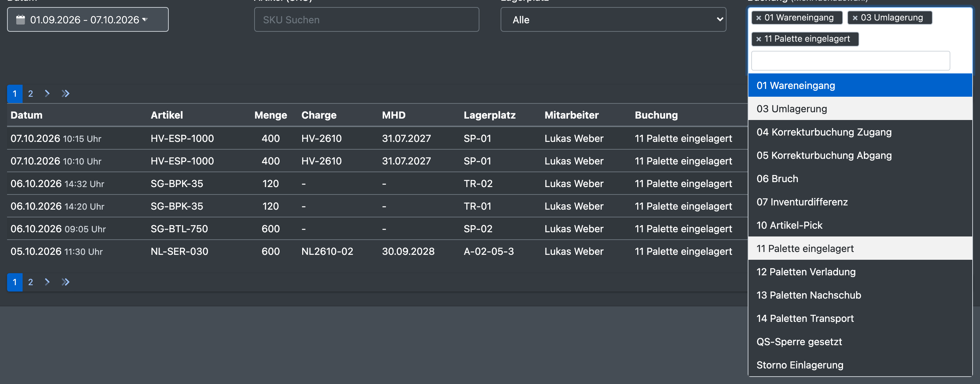The height and width of the screenshot is (384, 980).
Task: Click the Artikel column header
Action: coord(167,115)
